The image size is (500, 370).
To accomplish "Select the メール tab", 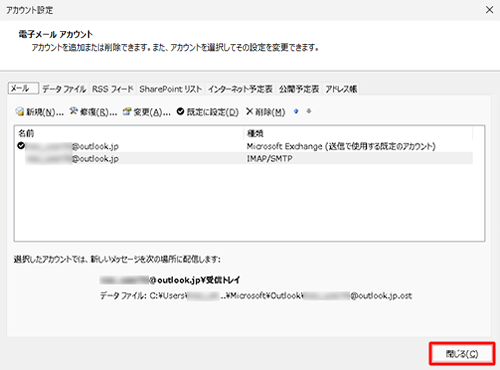I will 23,88.
